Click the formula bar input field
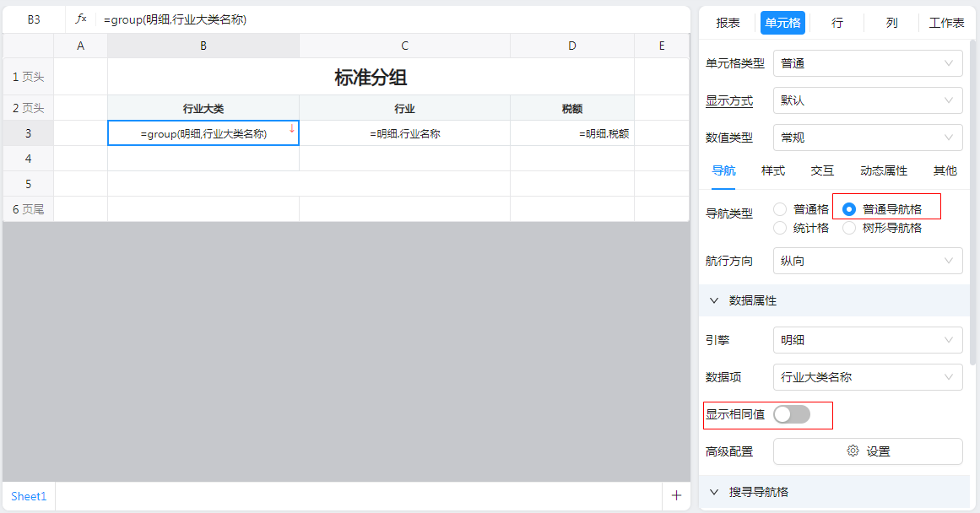Image resolution: width=980 pixels, height=513 pixels. 388,19
